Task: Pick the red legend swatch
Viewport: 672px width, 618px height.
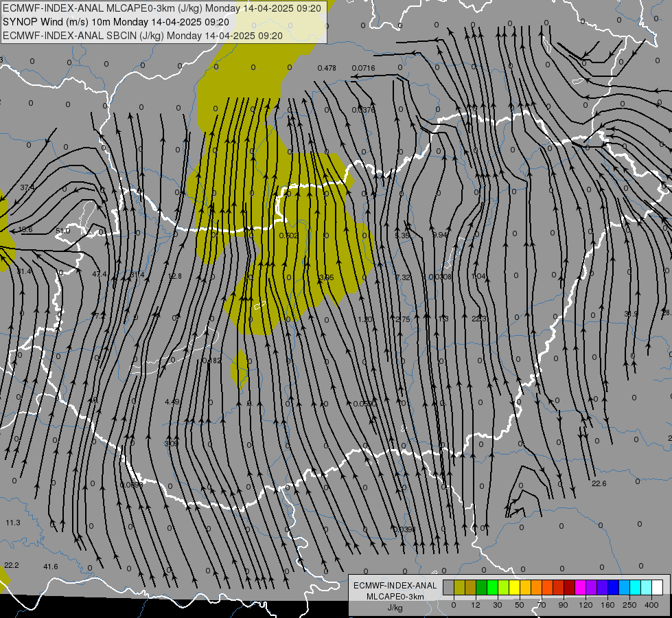Action: coord(559,587)
